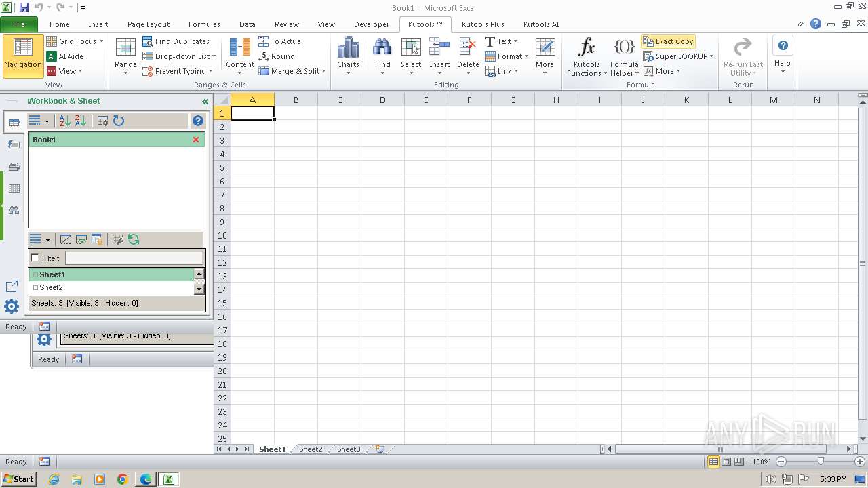The height and width of the screenshot is (488, 868).
Task: Click the pop-out arrow icon above gear
Action: click(12, 287)
